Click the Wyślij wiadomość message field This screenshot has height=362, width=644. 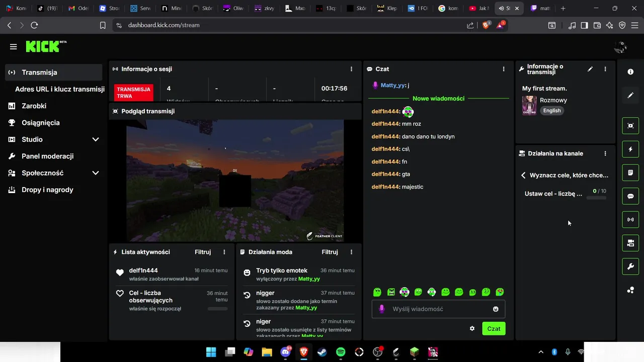click(x=438, y=309)
